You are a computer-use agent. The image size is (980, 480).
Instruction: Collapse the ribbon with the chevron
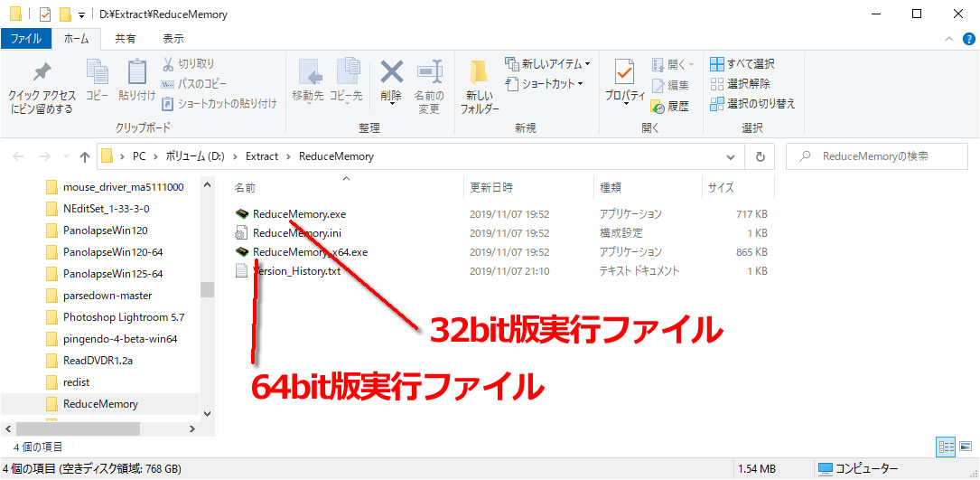(x=949, y=39)
